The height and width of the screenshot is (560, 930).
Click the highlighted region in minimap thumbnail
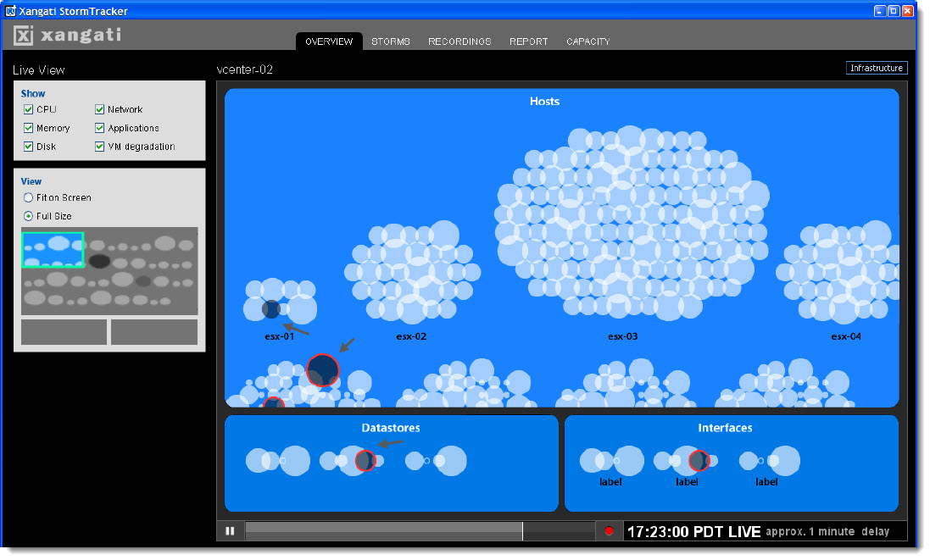[x=53, y=249]
